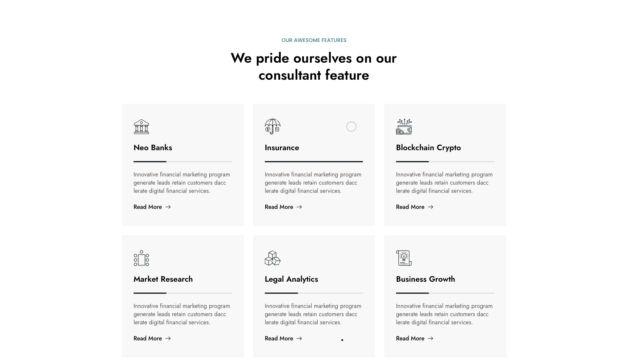Click the Market Research icon
The image size is (630, 364).
tap(141, 258)
